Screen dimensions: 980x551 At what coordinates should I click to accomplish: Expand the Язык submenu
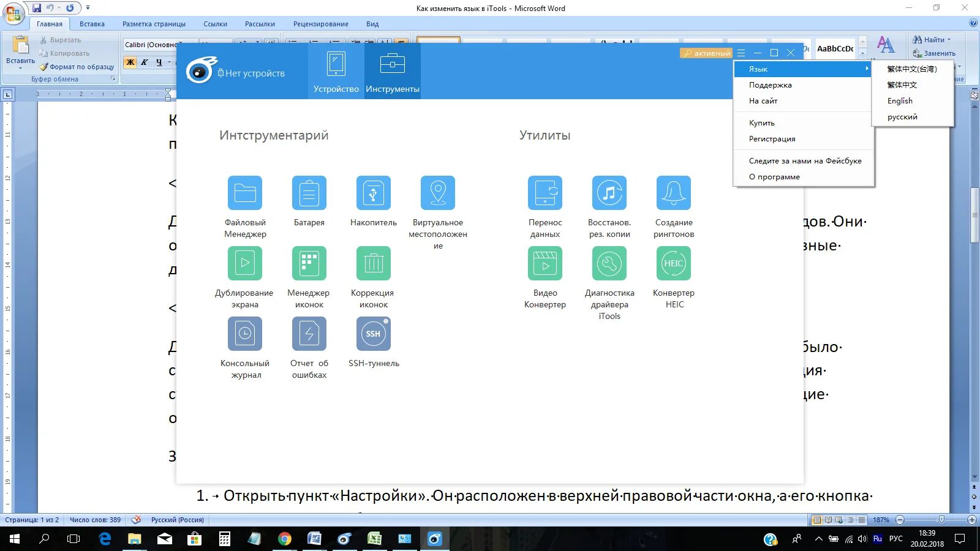802,69
